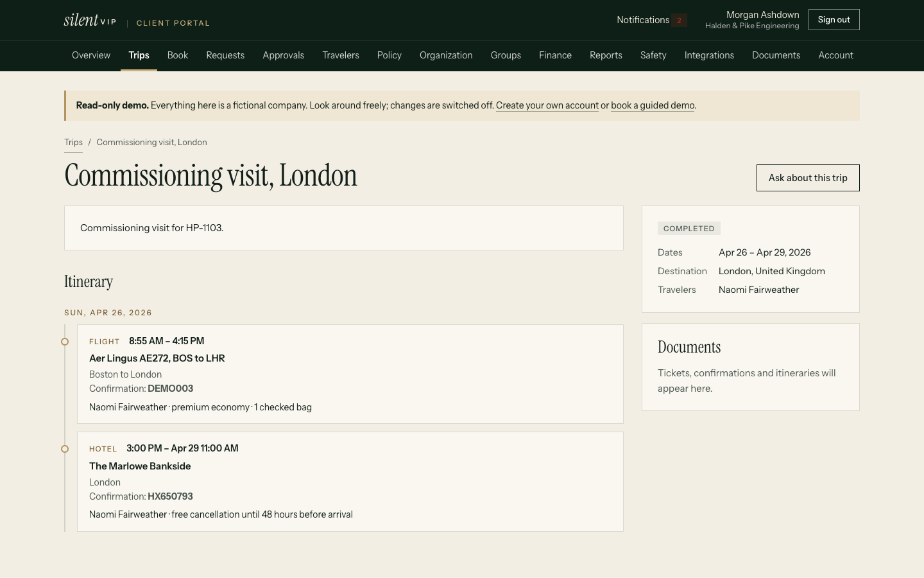
Task: Click the timeline marker beside the hotel
Action: 65,449
